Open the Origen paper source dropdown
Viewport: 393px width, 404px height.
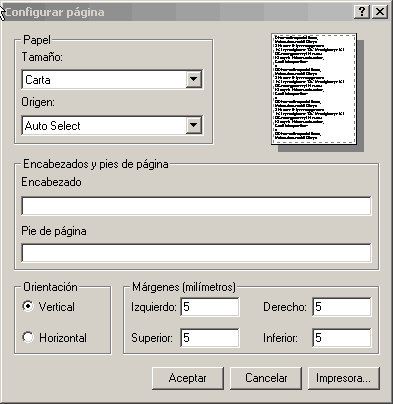[194, 125]
